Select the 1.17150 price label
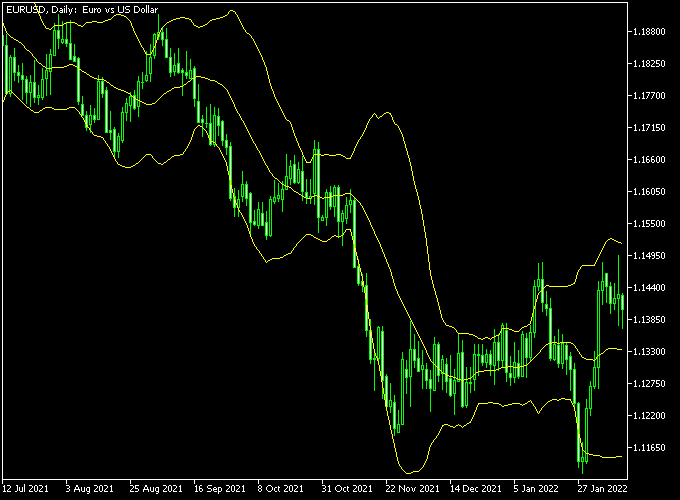This screenshot has width=680, height=500. tap(649, 128)
